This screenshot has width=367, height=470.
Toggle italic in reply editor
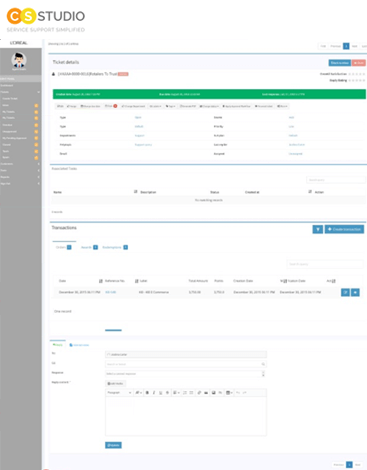click(x=154, y=393)
